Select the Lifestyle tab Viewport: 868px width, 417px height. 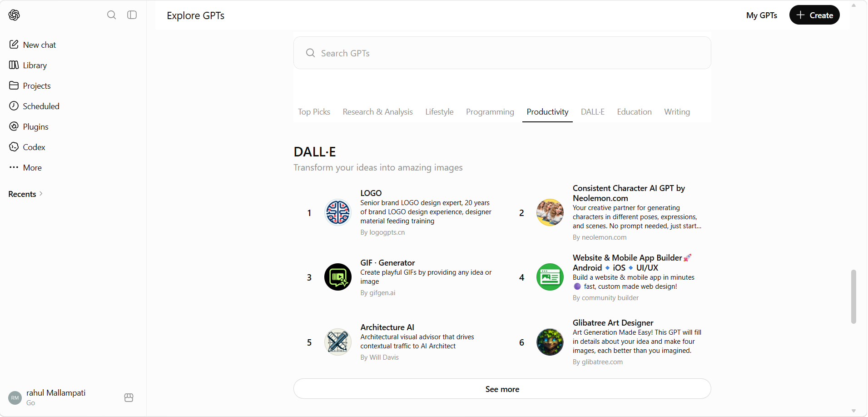(x=439, y=112)
